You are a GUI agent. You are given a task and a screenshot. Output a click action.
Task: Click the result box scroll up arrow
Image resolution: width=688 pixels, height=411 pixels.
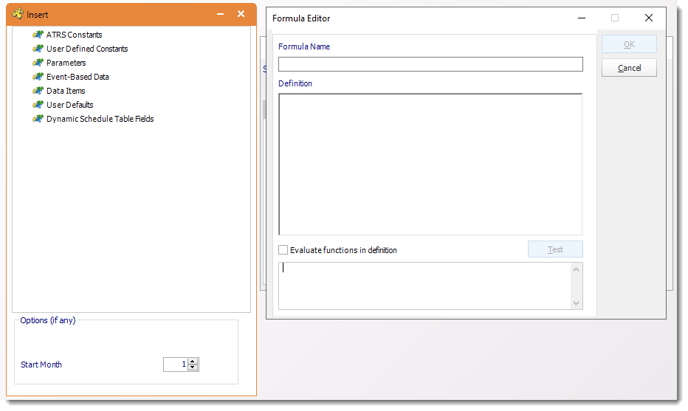tap(577, 269)
